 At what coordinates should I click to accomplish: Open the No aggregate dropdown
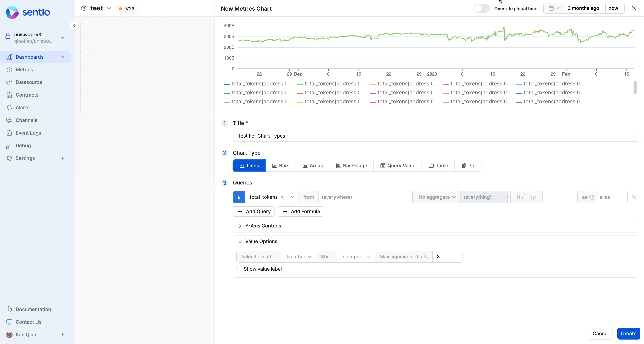pos(436,197)
